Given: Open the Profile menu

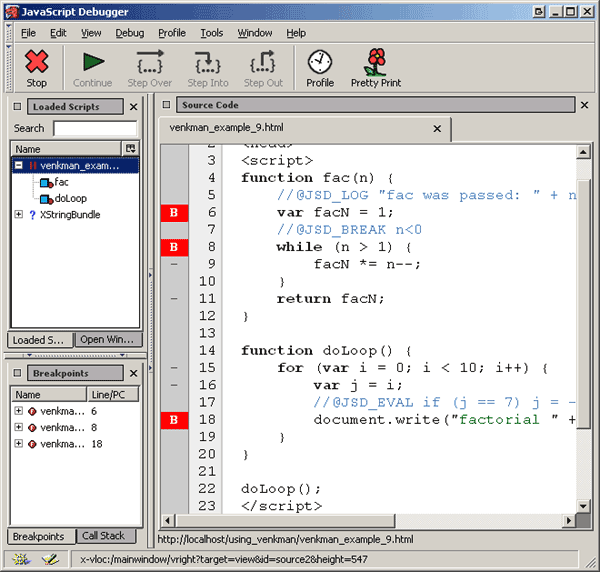Looking at the screenshot, I should (172, 33).
